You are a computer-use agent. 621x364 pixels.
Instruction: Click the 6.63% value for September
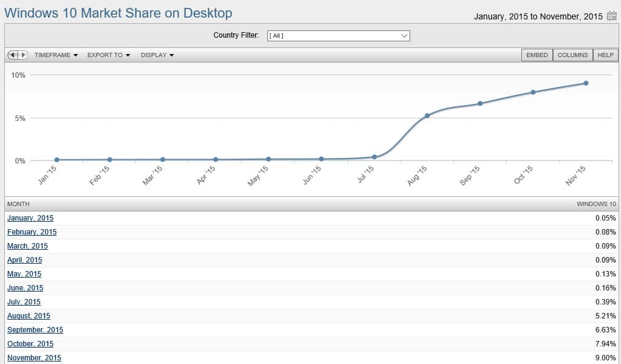tap(606, 330)
